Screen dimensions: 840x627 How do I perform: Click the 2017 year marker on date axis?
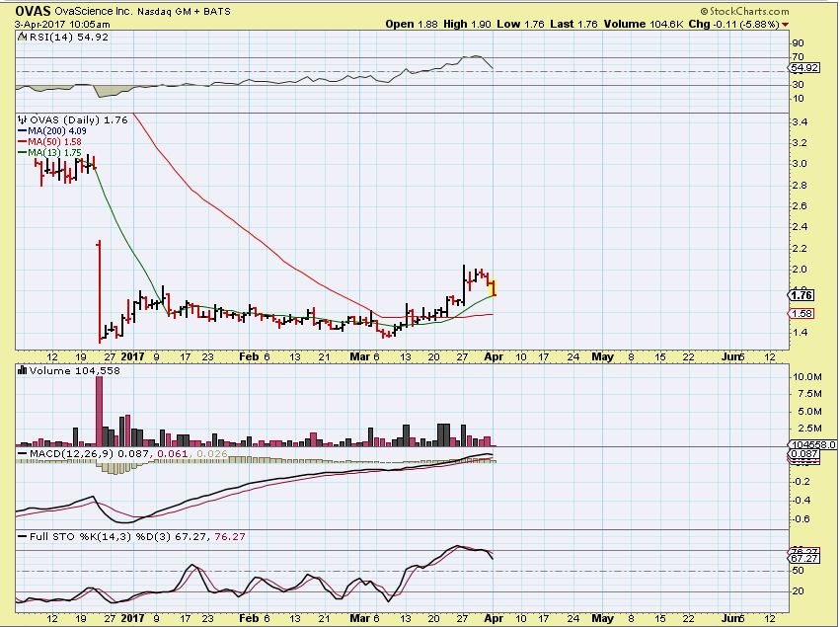pyautogui.click(x=131, y=354)
